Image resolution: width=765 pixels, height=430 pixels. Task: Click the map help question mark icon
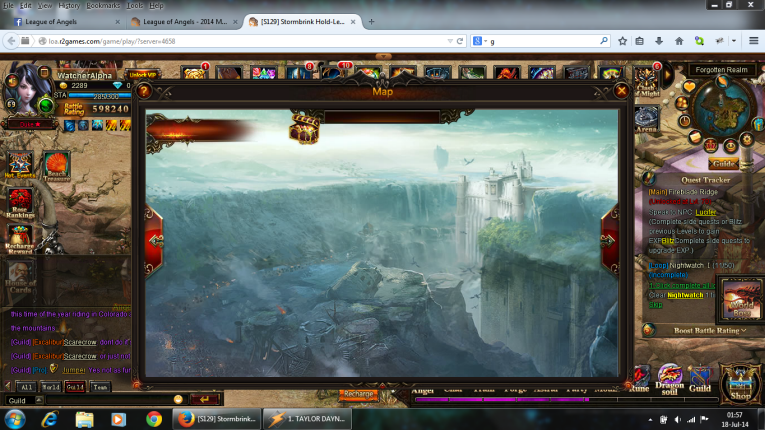145,91
